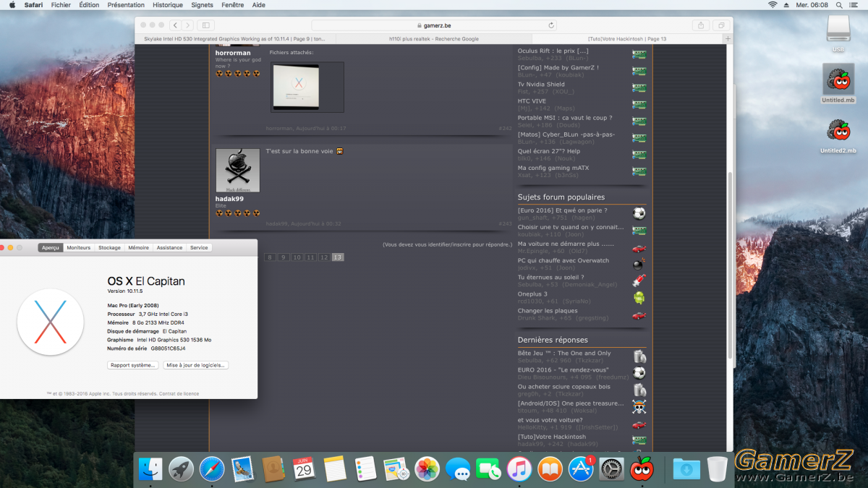
Task: Go to forum page 12
Action: [324, 257]
